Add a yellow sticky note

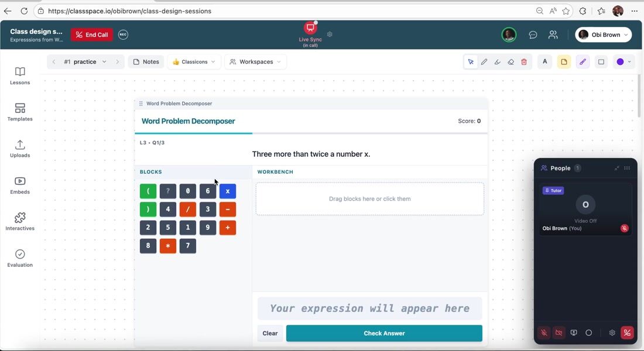[x=564, y=62]
